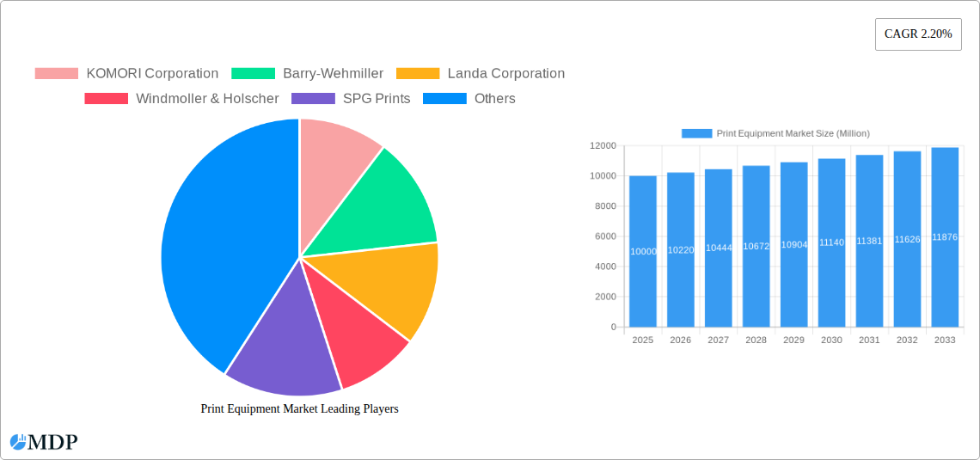Click the Landa Corporation legend color swatch

pyautogui.click(x=418, y=74)
